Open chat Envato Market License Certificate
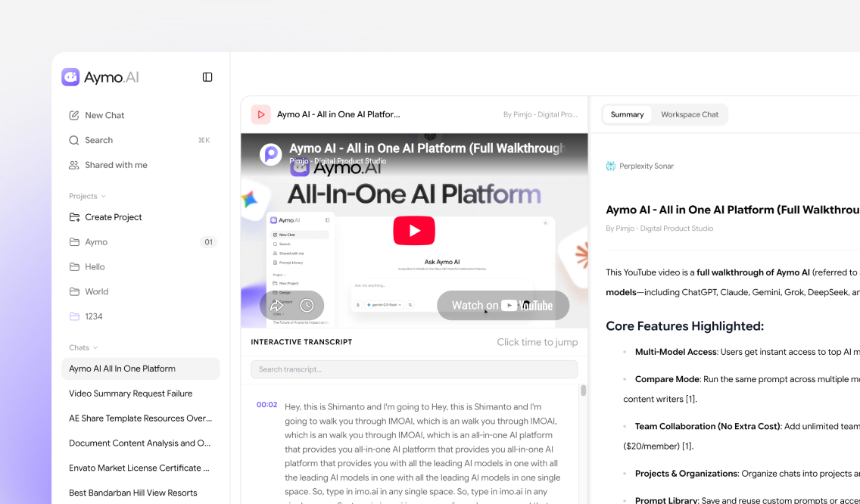This screenshot has width=860, height=504. [x=140, y=468]
